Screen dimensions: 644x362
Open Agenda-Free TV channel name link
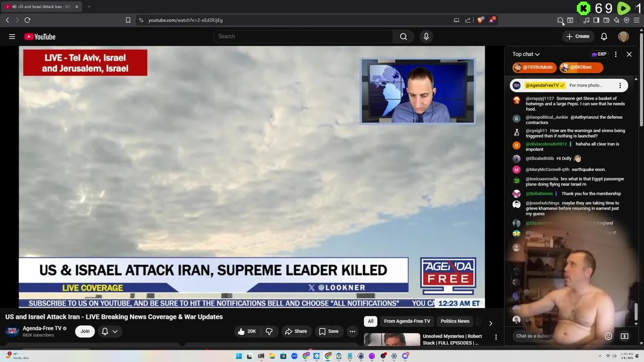point(42,328)
